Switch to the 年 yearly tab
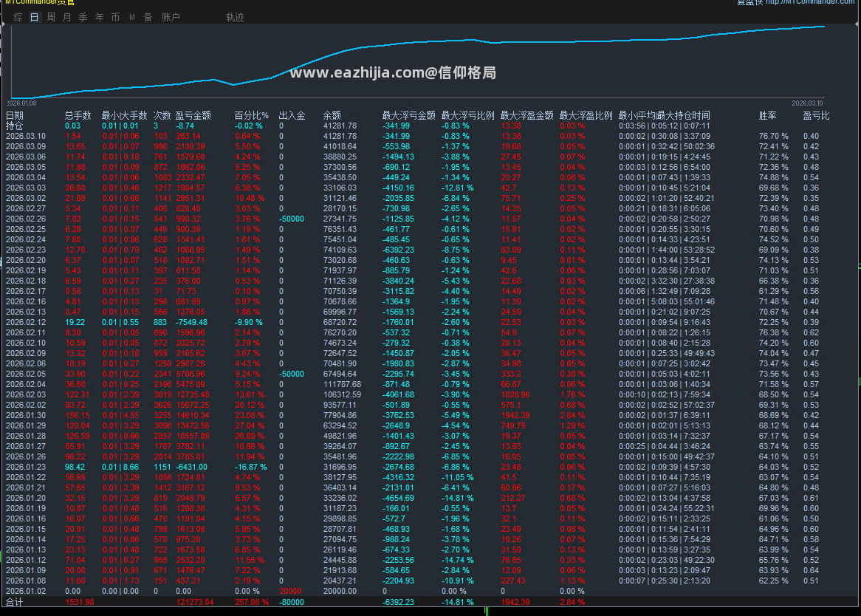Screen dimensions: 861x616 [100, 18]
